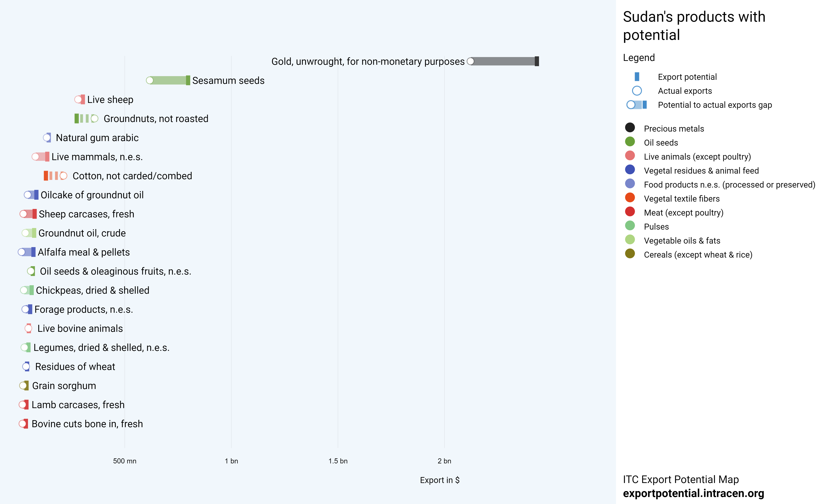Image resolution: width=826 pixels, height=504 pixels.
Task: Select Alfalfa meal & pellets label
Action: coord(84,252)
